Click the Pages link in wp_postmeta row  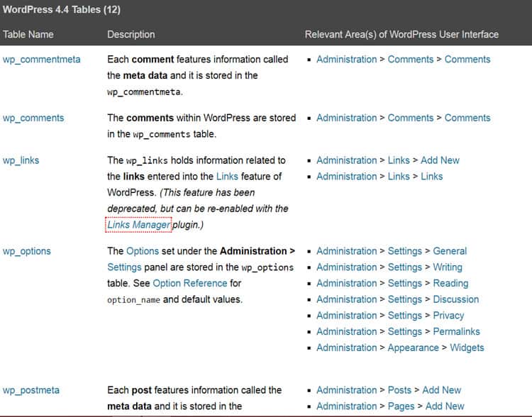(x=401, y=406)
